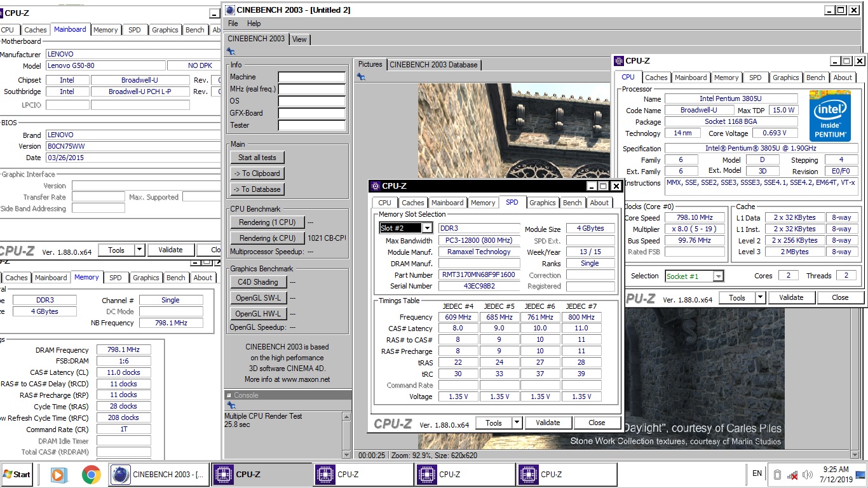This screenshot has width=868, height=488.
Task: Click the -> To Database button
Action: [x=257, y=189]
